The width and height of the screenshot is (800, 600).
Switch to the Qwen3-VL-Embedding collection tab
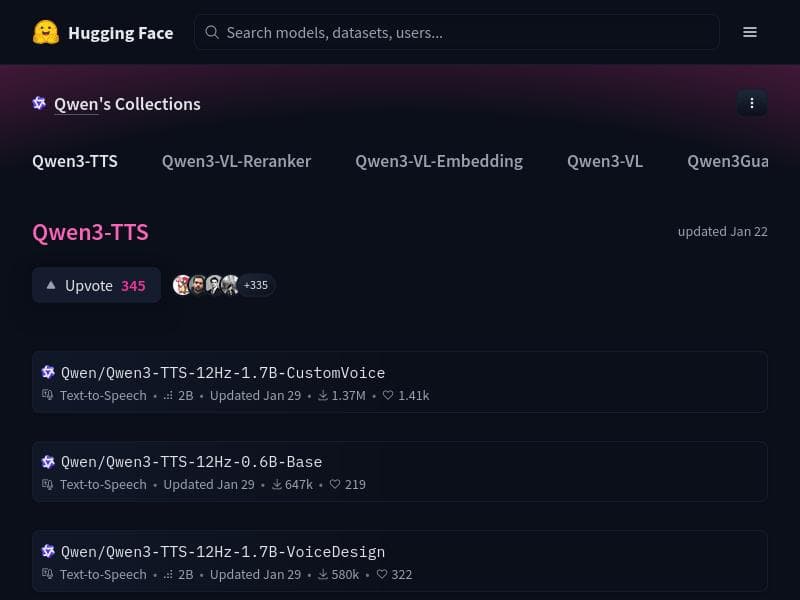pyautogui.click(x=439, y=161)
